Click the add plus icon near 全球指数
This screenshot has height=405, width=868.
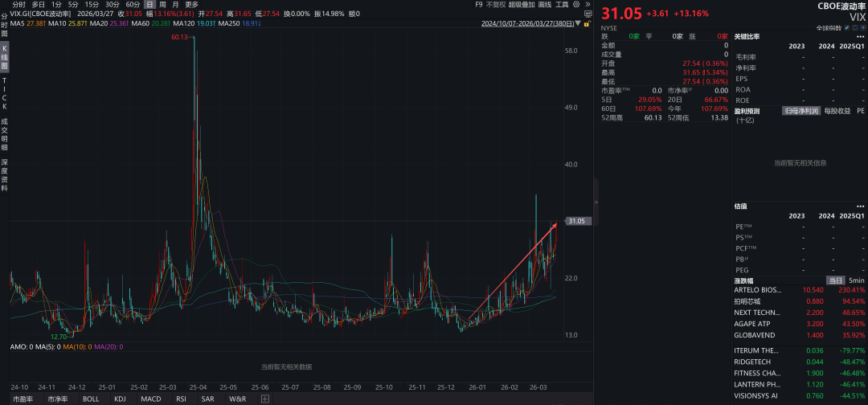point(862,27)
